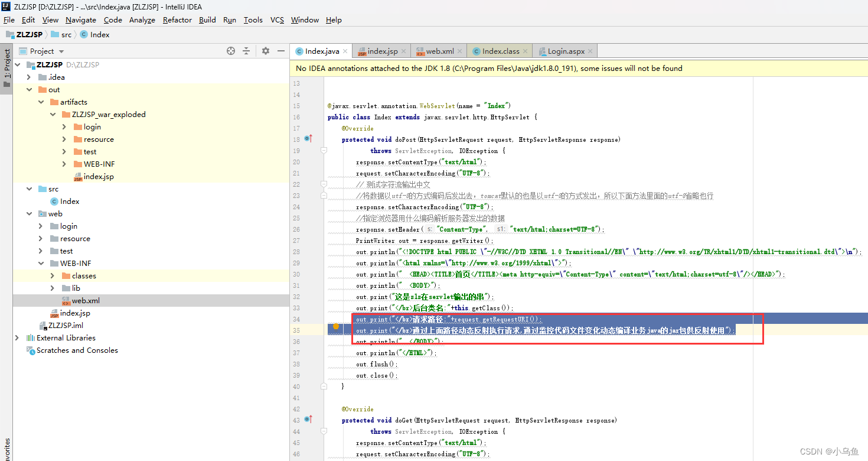
Task: Click the lightbulb intention icon on line 35
Action: [x=335, y=326]
